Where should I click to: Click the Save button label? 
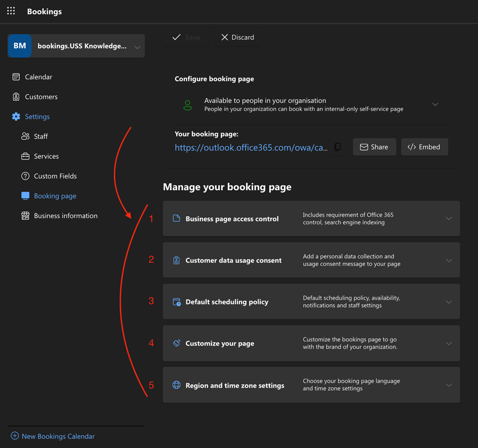tap(193, 37)
